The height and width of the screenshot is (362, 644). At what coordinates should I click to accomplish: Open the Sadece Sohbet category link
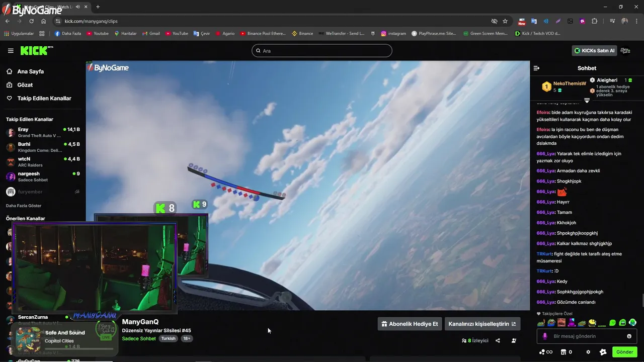pos(139,339)
